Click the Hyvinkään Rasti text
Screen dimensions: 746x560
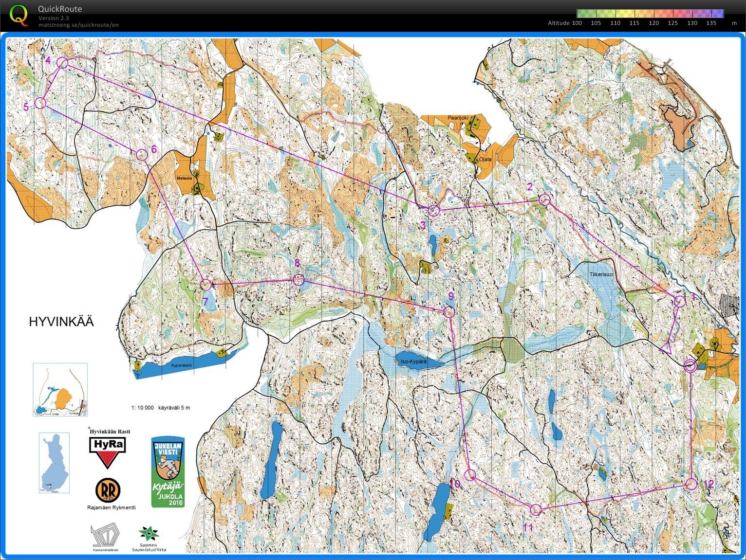pos(110,431)
